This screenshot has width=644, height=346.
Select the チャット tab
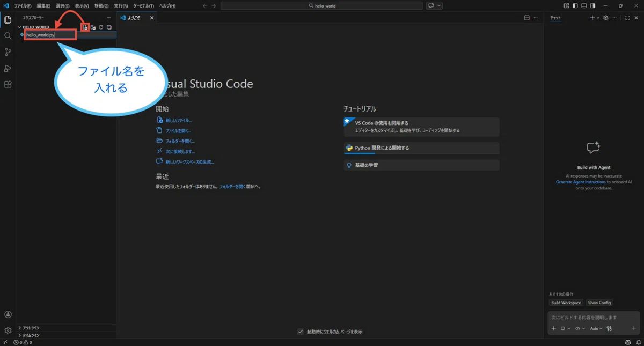pyautogui.click(x=555, y=18)
